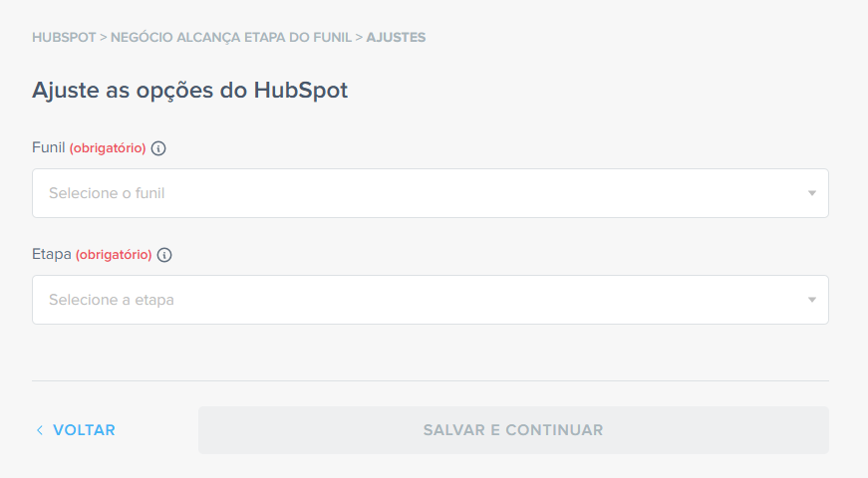Click the 'Ajuste as opções do HubSpot' heading
This screenshot has width=868, height=478.
point(189,90)
